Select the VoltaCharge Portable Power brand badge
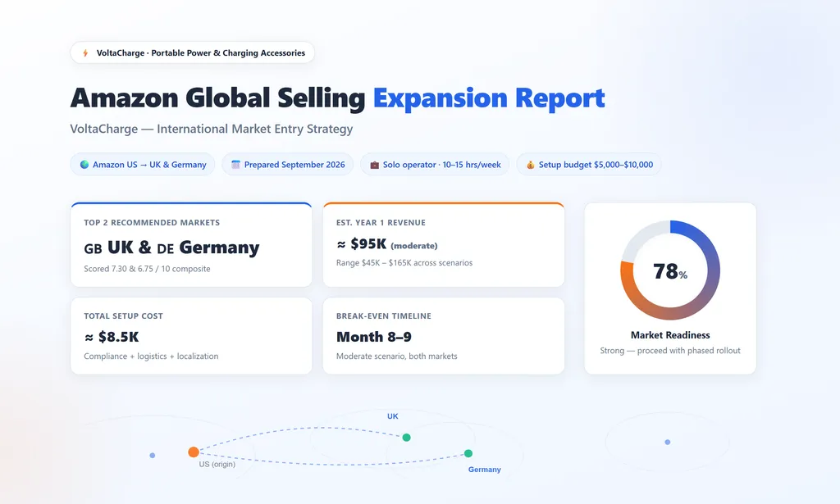This screenshot has width=840, height=504. point(192,53)
